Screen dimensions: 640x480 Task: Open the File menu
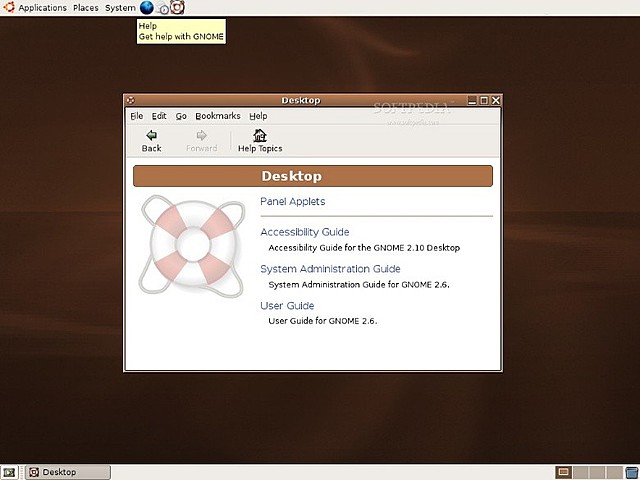[x=137, y=116]
